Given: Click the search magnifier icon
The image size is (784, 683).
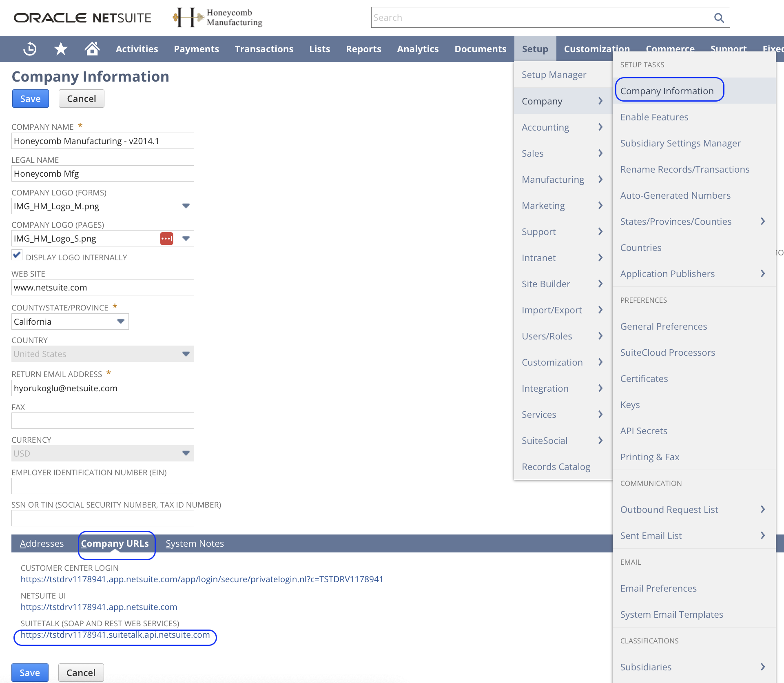Looking at the screenshot, I should pyautogui.click(x=719, y=17).
